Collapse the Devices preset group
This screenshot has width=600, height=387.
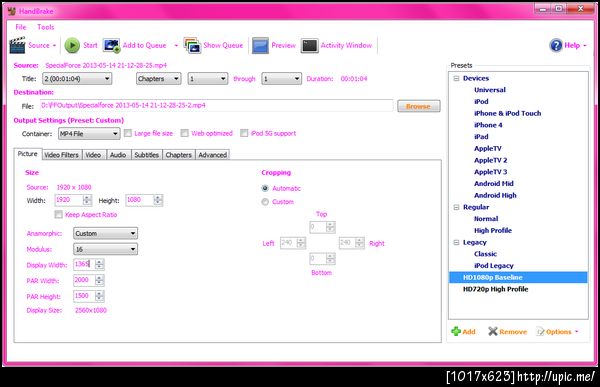(456, 78)
